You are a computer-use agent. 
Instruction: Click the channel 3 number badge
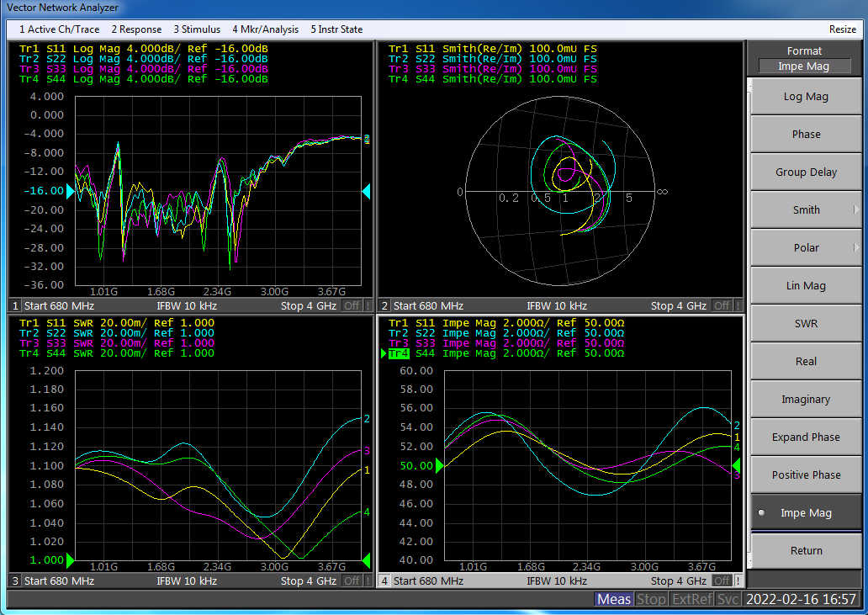(x=15, y=581)
